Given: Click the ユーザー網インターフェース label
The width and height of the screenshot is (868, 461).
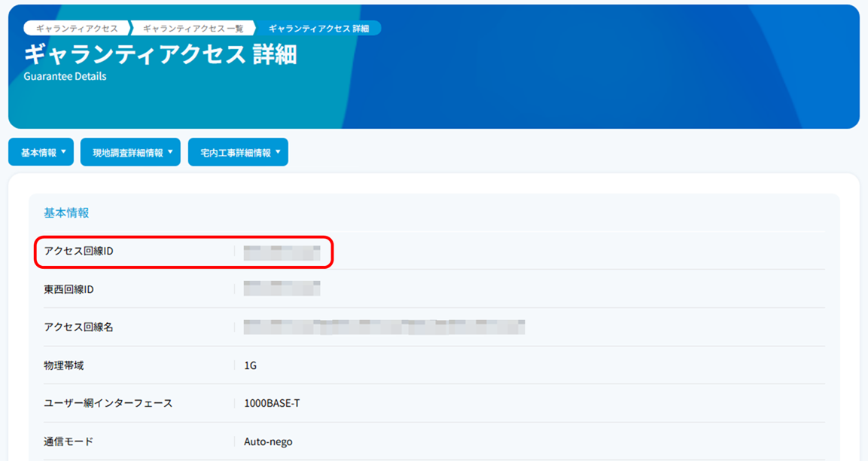Looking at the screenshot, I should (108, 404).
